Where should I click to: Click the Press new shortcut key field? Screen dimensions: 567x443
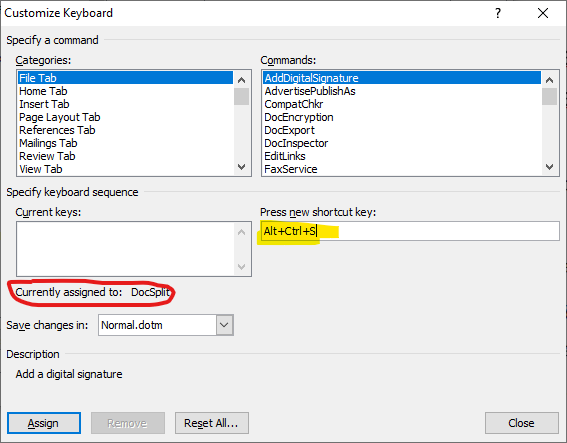tap(410, 231)
